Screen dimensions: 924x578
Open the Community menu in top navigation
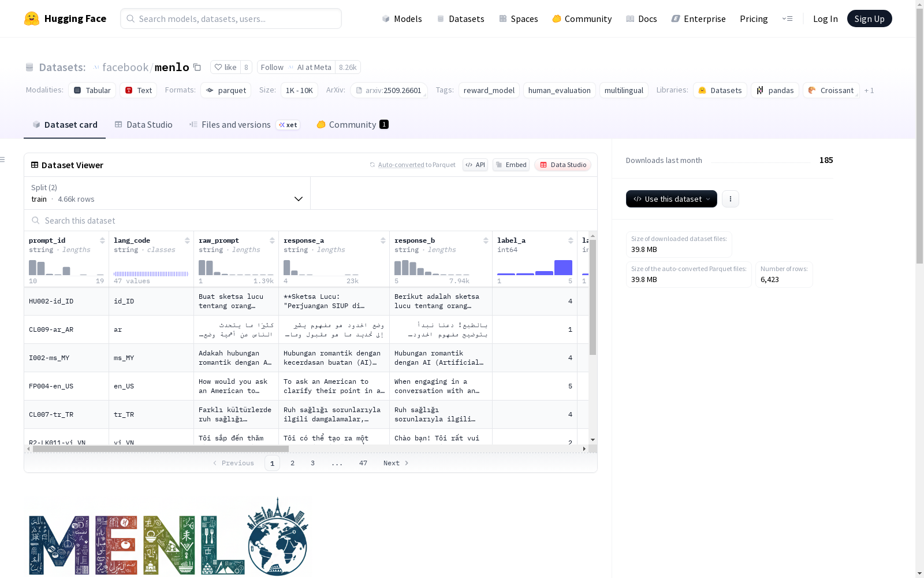582,18
